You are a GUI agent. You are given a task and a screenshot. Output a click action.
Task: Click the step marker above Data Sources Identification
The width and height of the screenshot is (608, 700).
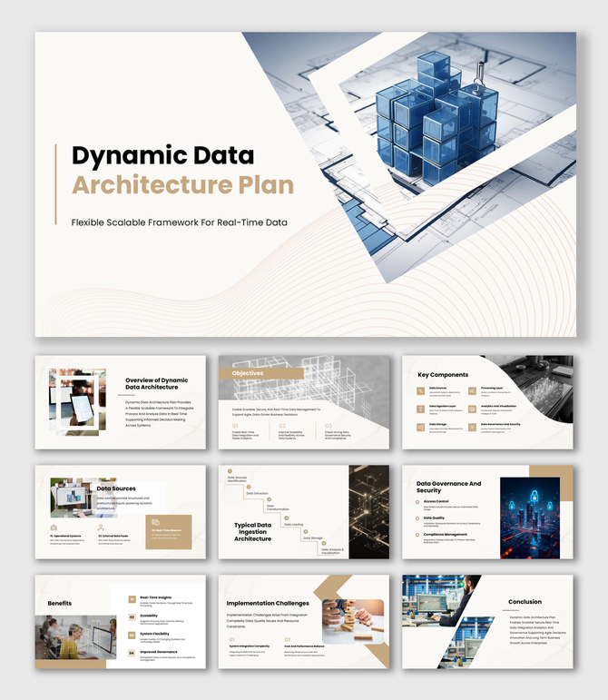230,471
